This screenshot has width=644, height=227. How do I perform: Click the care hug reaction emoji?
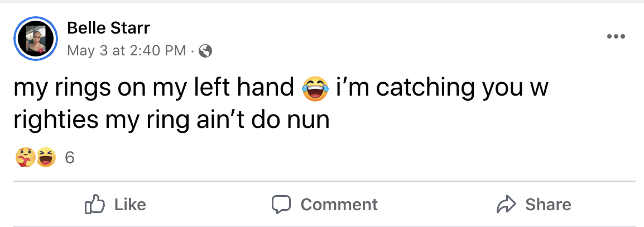point(24,159)
